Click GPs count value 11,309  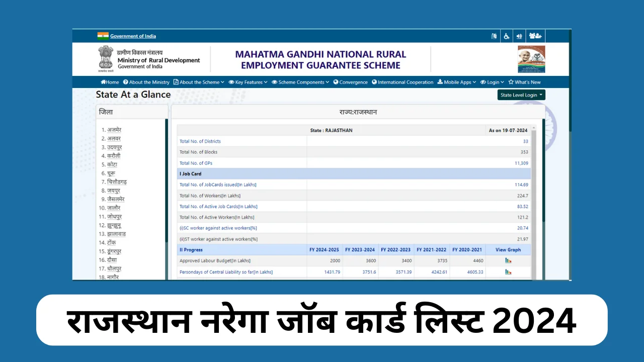coord(521,163)
